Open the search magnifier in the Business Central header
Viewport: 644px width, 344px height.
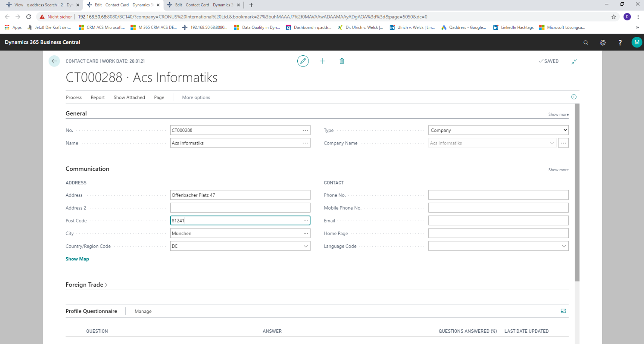coord(586,43)
